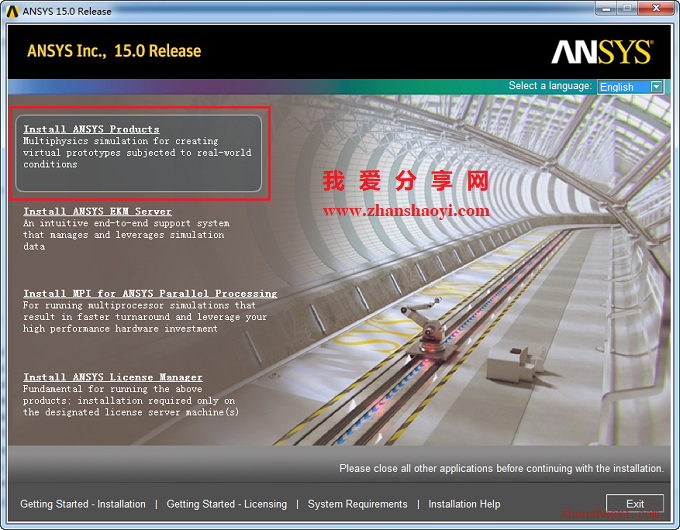
Task: Open Getting Started - Licensing guide
Action: (x=226, y=504)
